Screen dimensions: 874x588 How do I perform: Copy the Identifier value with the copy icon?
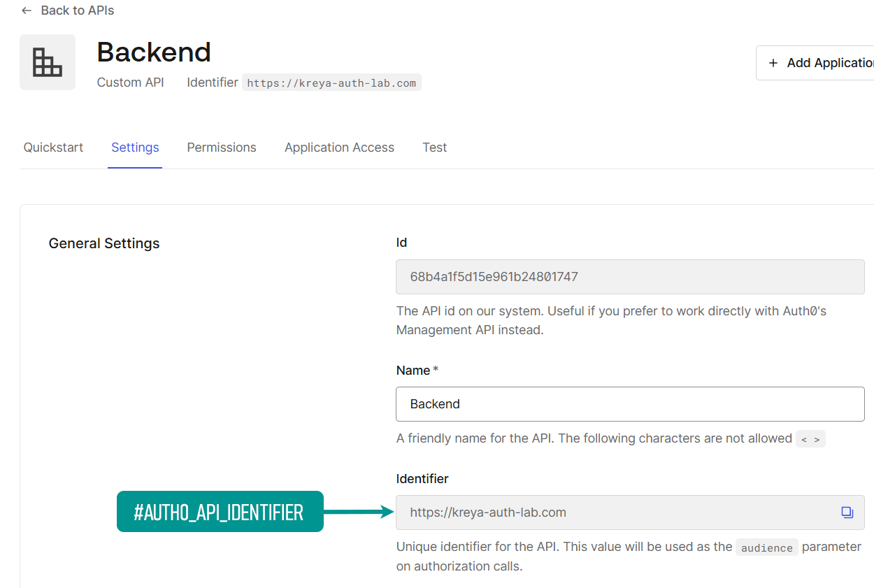(847, 512)
